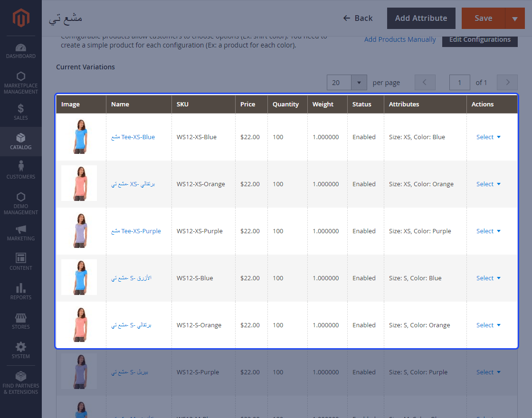
Task: Click the Add Attribute button
Action: 421,19
